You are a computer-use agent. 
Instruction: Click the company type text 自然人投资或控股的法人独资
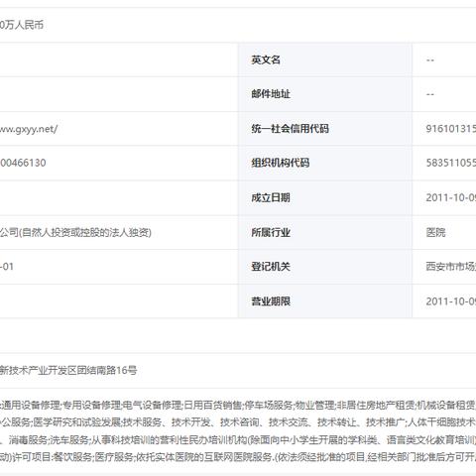tap(85, 232)
